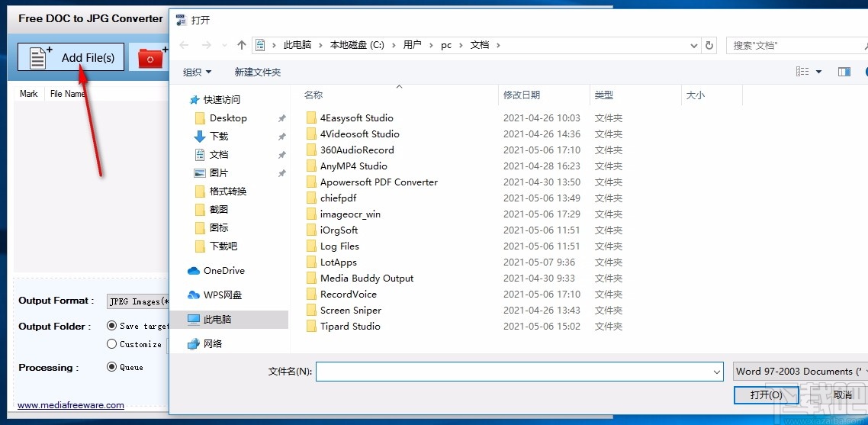Image resolution: width=868 pixels, height=425 pixels.
Task: Select the Media Buddy Output folder
Action: pos(366,279)
